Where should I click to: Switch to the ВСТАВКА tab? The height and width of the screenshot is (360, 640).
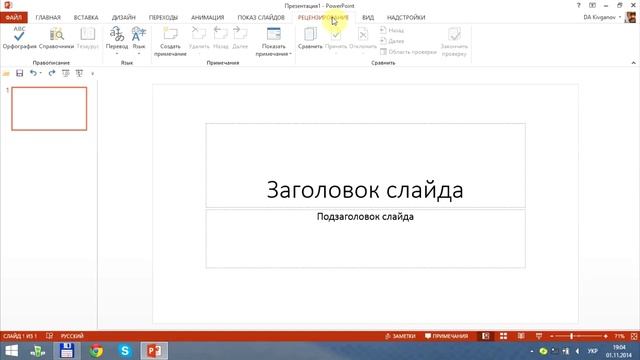click(86, 18)
